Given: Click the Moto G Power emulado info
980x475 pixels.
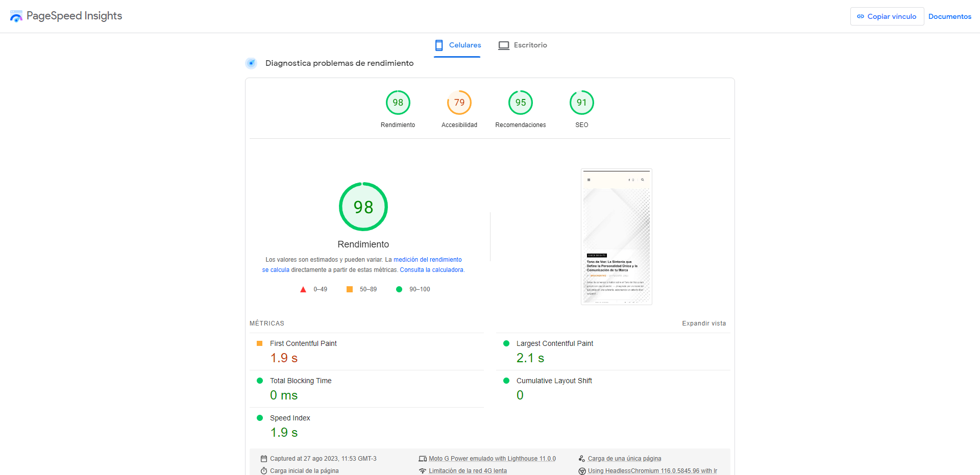Looking at the screenshot, I should tap(492, 459).
